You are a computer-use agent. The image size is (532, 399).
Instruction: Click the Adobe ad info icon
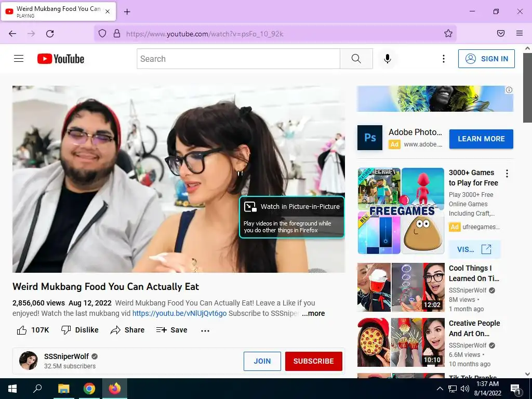tap(509, 90)
